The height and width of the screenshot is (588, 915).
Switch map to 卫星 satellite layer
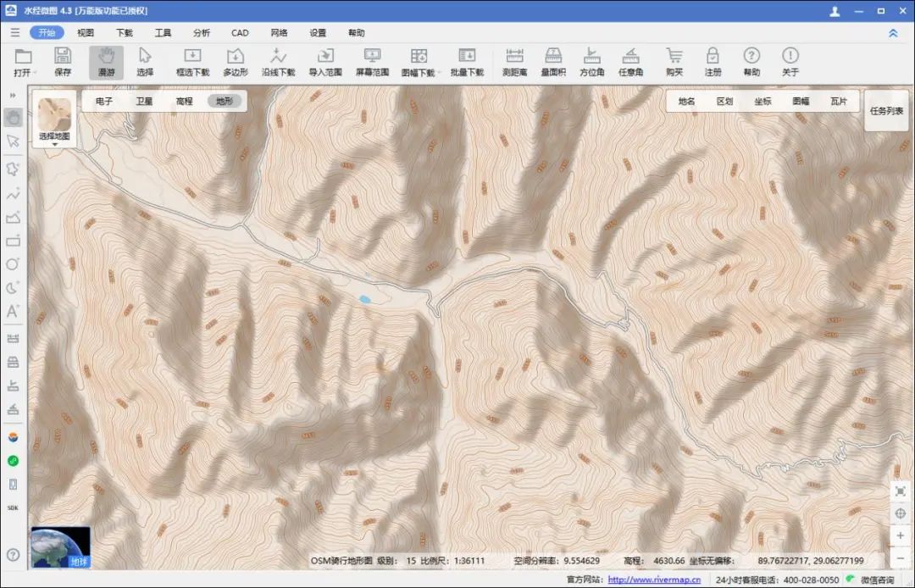tap(144, 101)
